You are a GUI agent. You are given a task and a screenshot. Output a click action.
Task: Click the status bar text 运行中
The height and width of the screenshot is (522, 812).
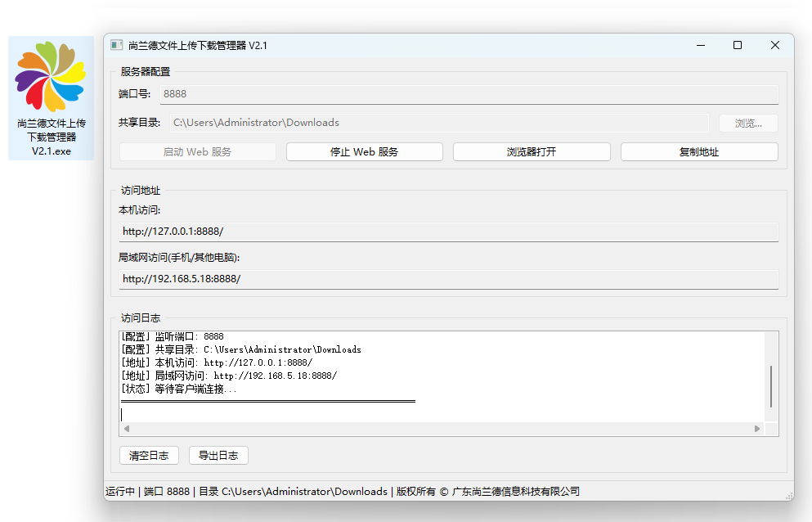click(120, 492)
